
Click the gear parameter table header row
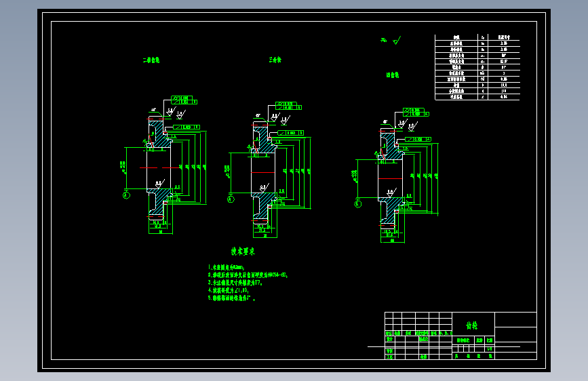[x=477, y=37]
